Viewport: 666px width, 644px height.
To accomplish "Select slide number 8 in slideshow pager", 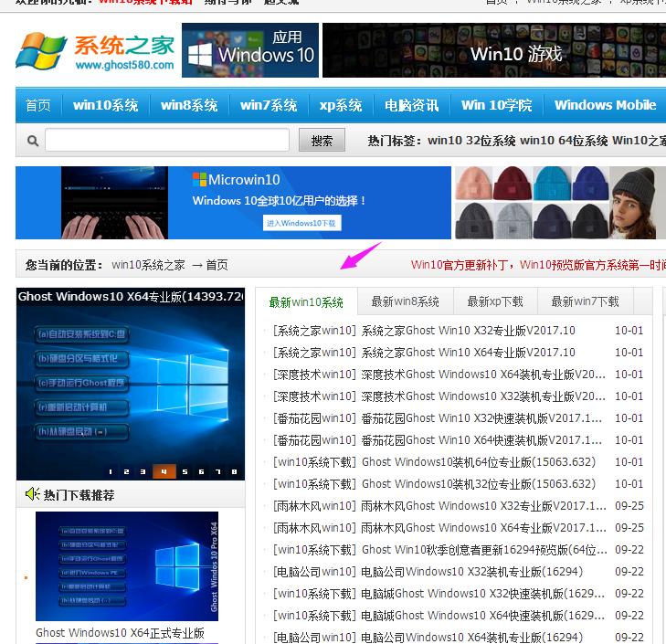I will coord(234,472).
